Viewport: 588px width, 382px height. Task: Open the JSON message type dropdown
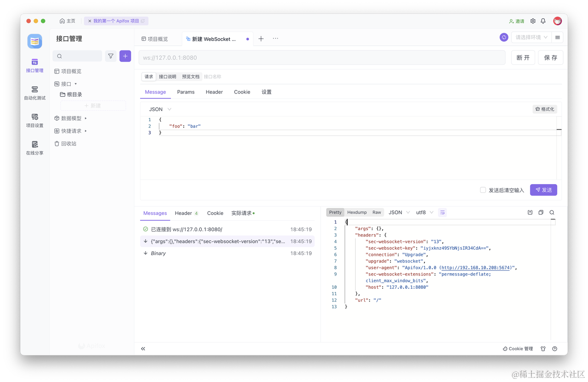[158, 109]
